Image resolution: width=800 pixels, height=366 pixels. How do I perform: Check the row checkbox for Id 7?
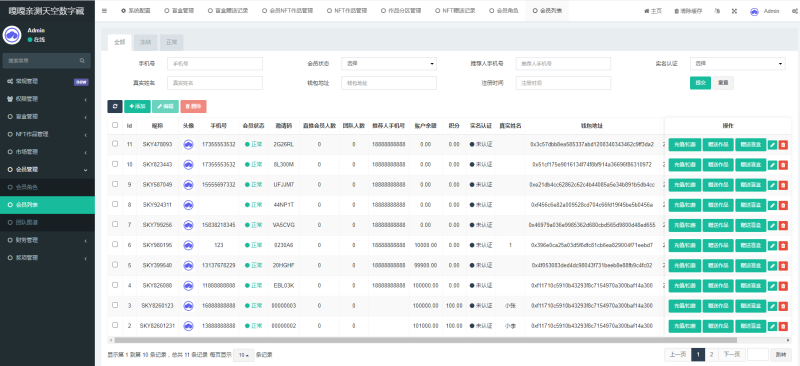pos(115,225)
